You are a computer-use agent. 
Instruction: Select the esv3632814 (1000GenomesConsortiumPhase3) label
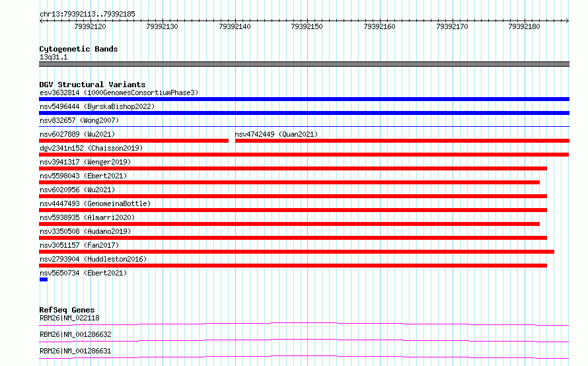(119, 92)
